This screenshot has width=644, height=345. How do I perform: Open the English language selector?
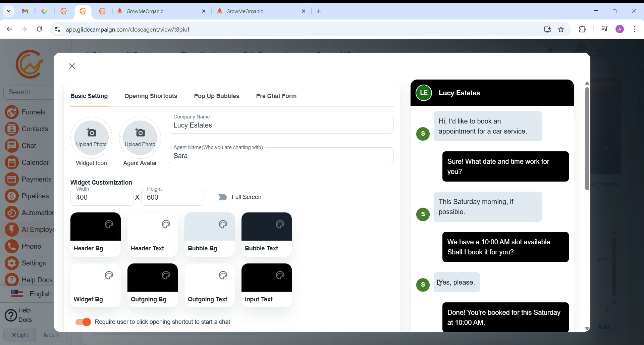[31, 294]
